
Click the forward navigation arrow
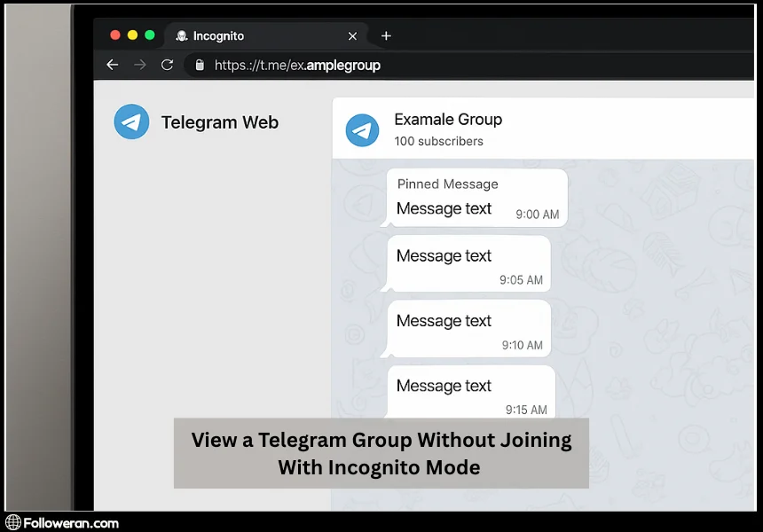tap(139, 64)
